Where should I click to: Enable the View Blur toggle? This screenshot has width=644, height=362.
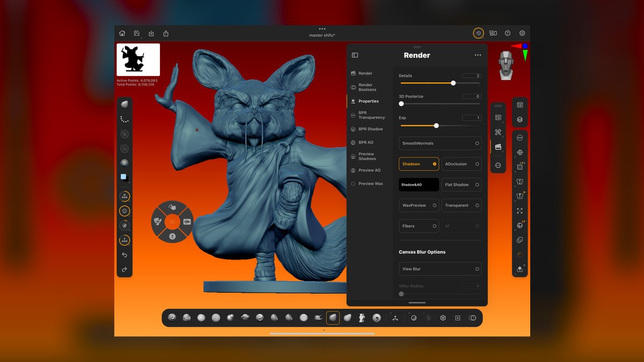click(x=440, y=269)
